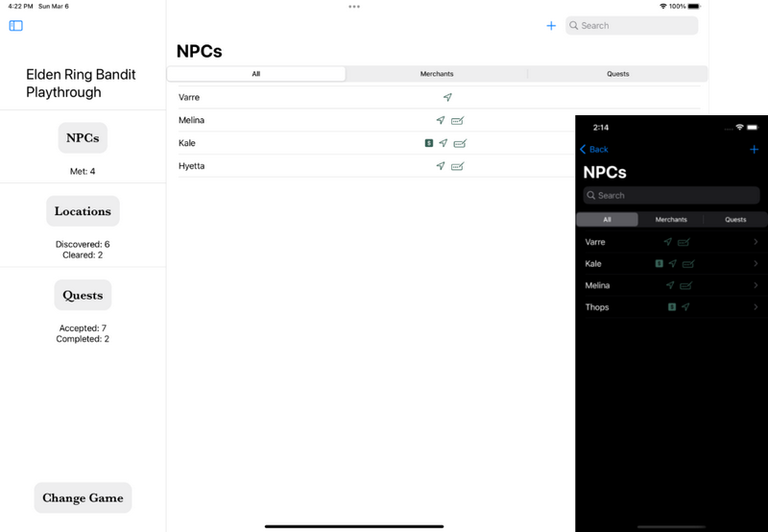Open the Locations sidebar button
This screenshot has width=768, height=532.
[83, 211]
